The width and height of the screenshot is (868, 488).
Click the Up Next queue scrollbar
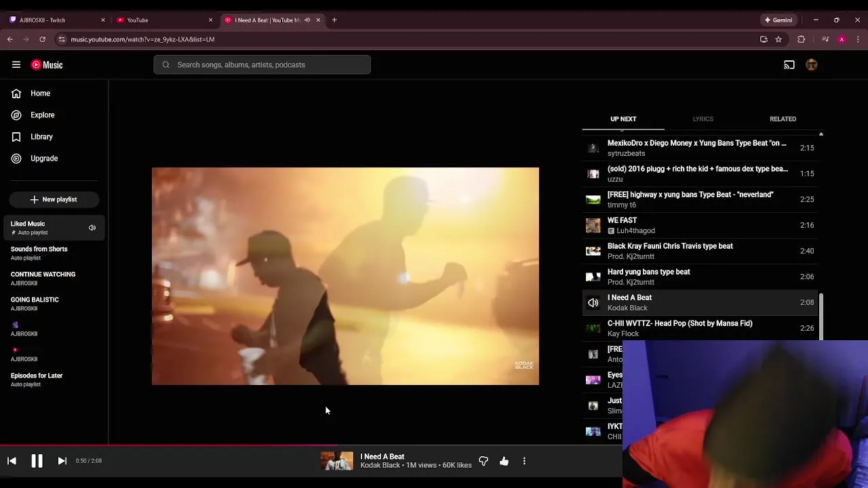(821, 317)
